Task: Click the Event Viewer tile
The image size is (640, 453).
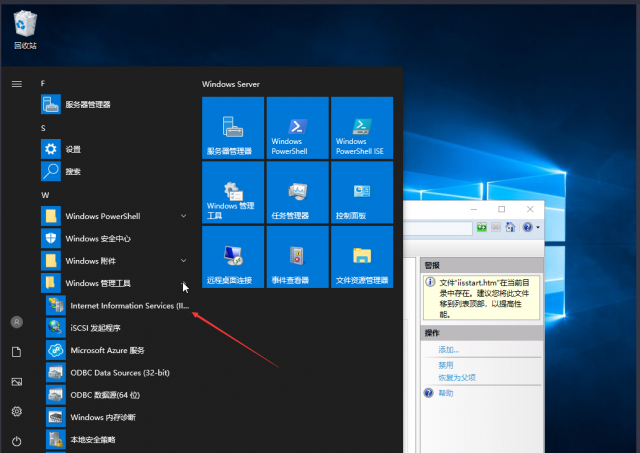Action: click(298, 257)
